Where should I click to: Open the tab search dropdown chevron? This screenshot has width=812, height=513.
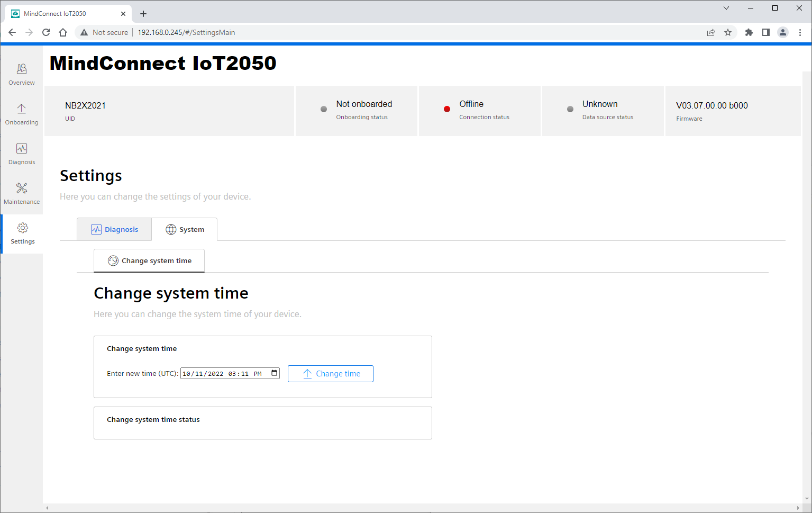[726, 8]
